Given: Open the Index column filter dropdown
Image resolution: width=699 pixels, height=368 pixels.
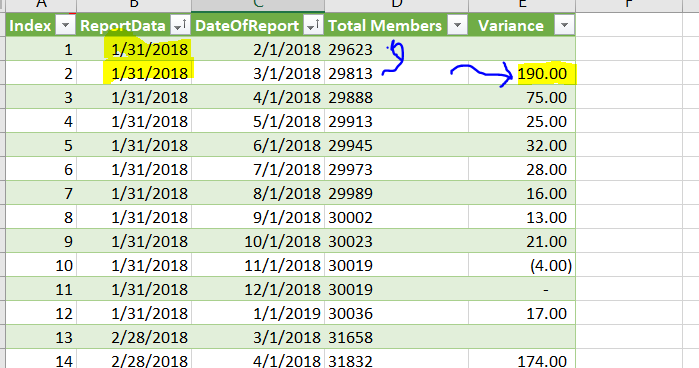Looking at the screenshot, I should point(65,25).
